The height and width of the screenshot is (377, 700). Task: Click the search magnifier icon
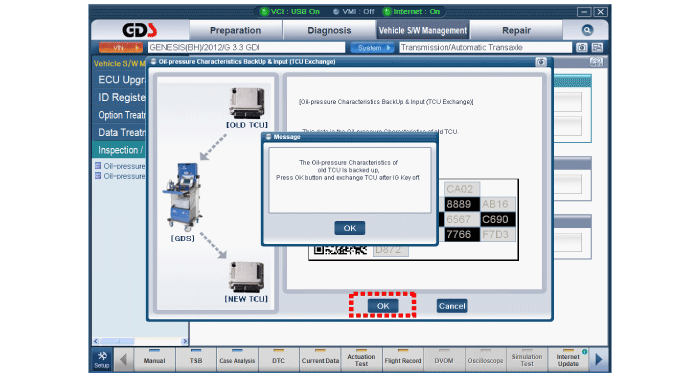point(587,30)
